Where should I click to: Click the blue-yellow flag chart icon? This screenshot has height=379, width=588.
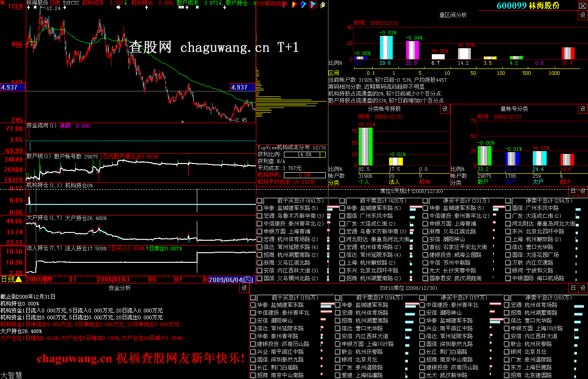click(304, 5)
